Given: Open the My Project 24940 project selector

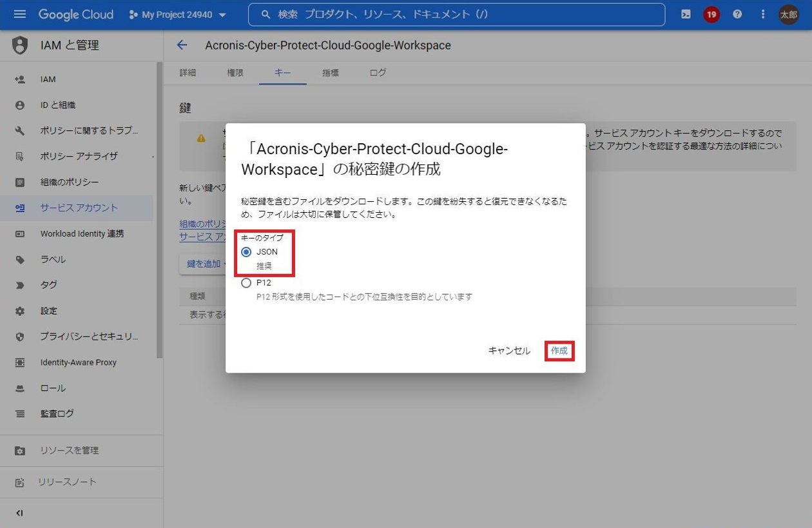Looking at the screenshot, I should pos(178,15).
